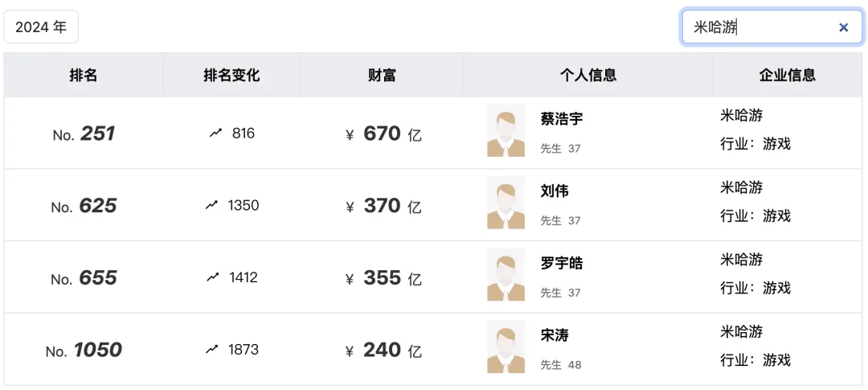
Task: Click the 个人信息 column header
Action: click(588, 76)
